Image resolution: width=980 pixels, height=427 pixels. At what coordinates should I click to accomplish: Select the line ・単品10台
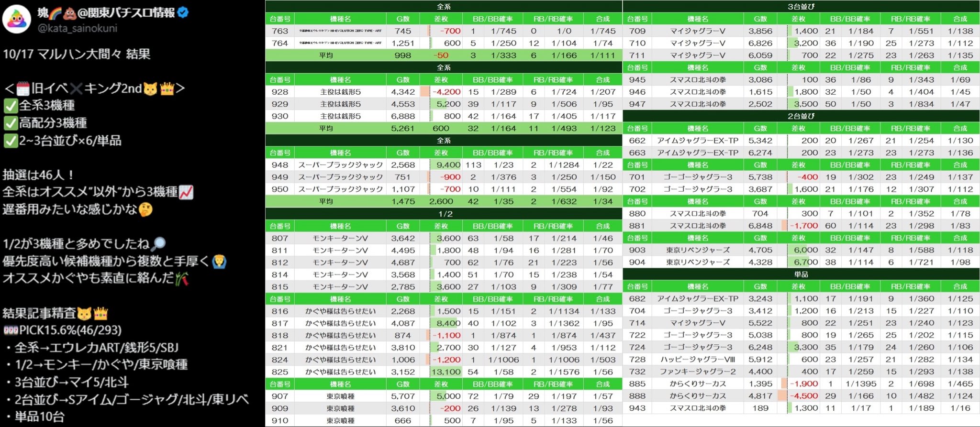pyautogui.click(x=34, y=416)
